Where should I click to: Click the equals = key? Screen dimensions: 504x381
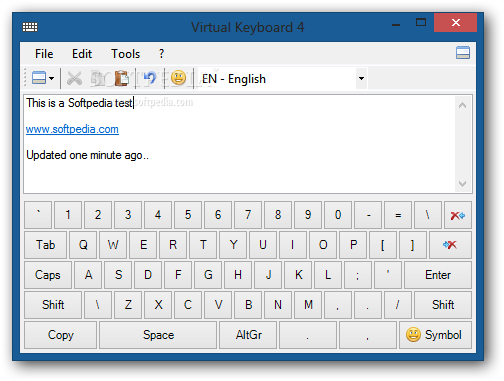tap(398, 215)
